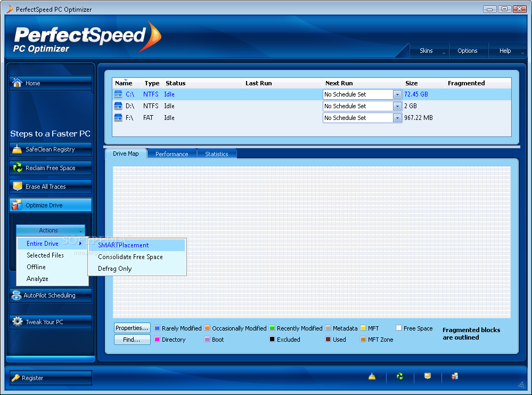Choose SMARTPlacement from the submenu
This screenshot has height=395, width=532.
137,245
